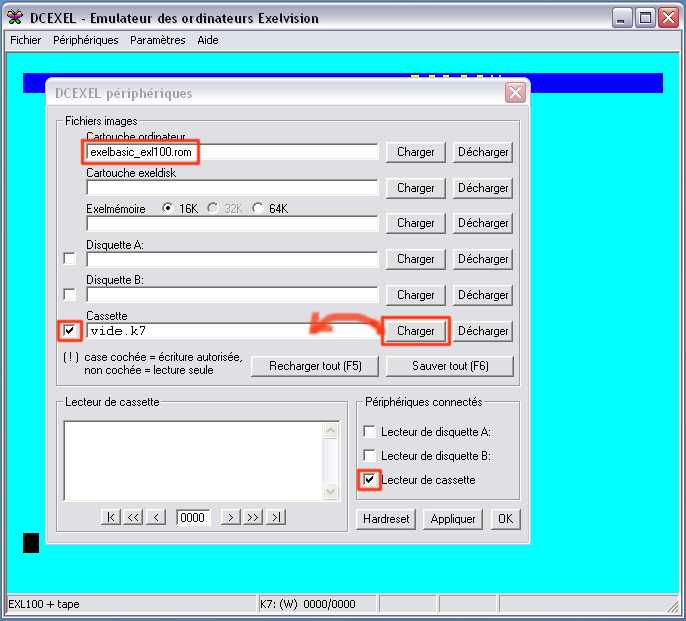Step cassette back one (<)
The height and width of the screenshot is (621, 686).
tap(156, 517)
